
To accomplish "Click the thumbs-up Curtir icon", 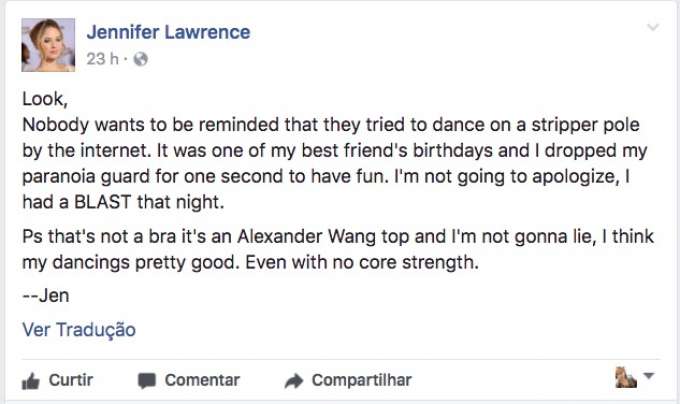I will [x=30, y=380].
